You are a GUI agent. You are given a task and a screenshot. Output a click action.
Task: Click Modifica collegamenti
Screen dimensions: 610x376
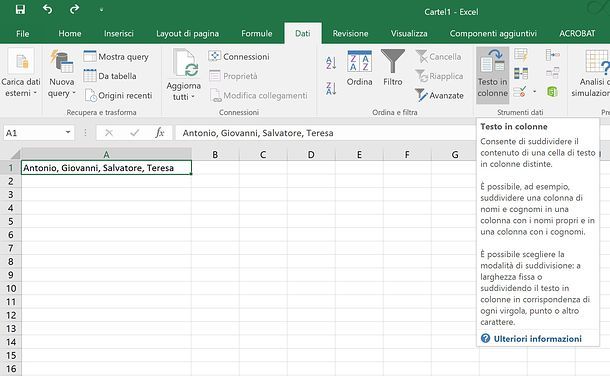click(258, 95)
